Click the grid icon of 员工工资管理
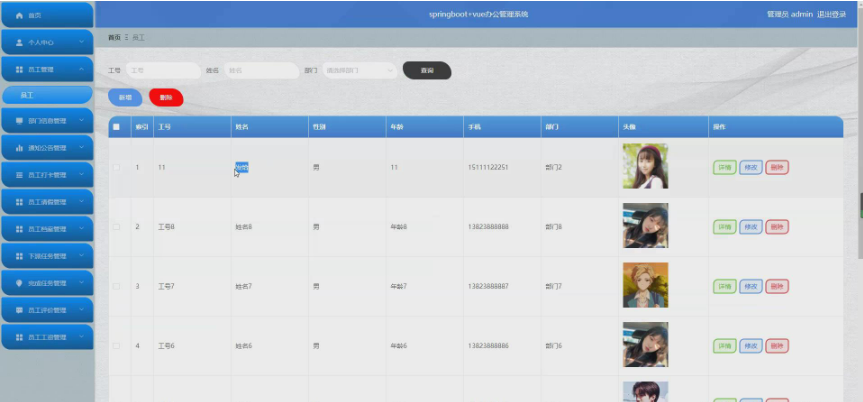The width and height of the screenshot is (863, 402). click(x=19, y=336)
